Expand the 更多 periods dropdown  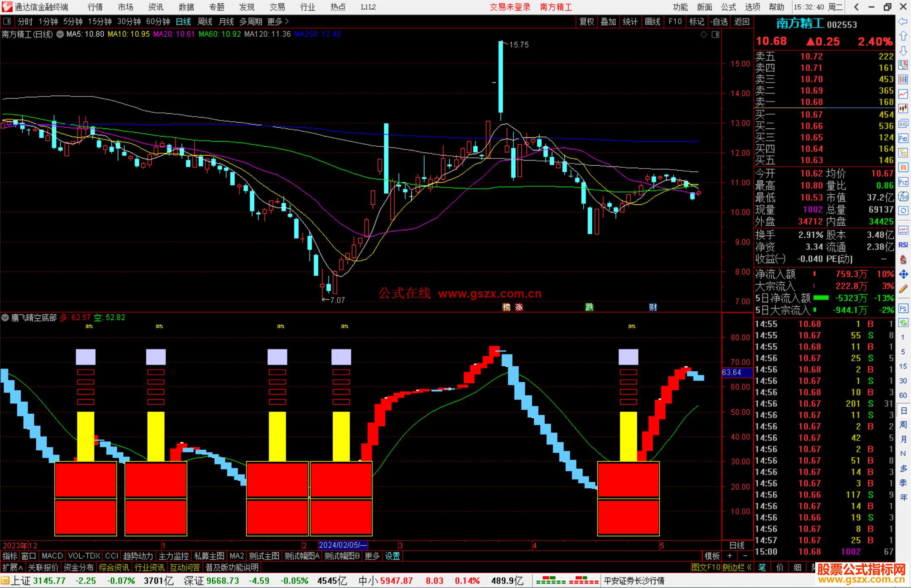point(278,21)
